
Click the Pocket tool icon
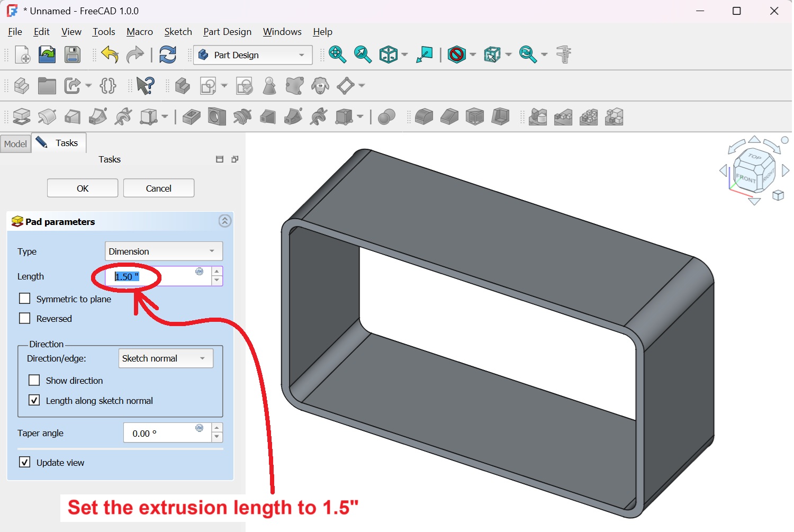(x=192, y=116)
